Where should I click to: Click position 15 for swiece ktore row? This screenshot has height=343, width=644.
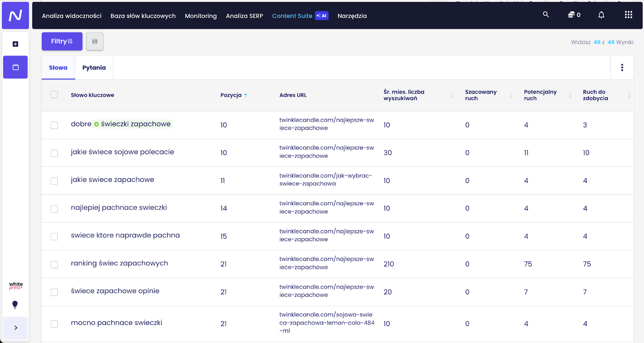(224, 236)
